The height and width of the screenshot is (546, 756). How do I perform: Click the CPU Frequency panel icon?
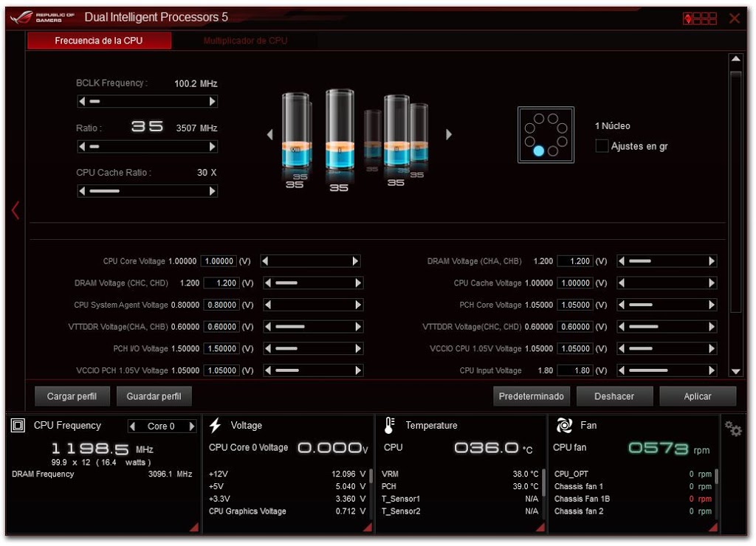(x=19, y=426)
